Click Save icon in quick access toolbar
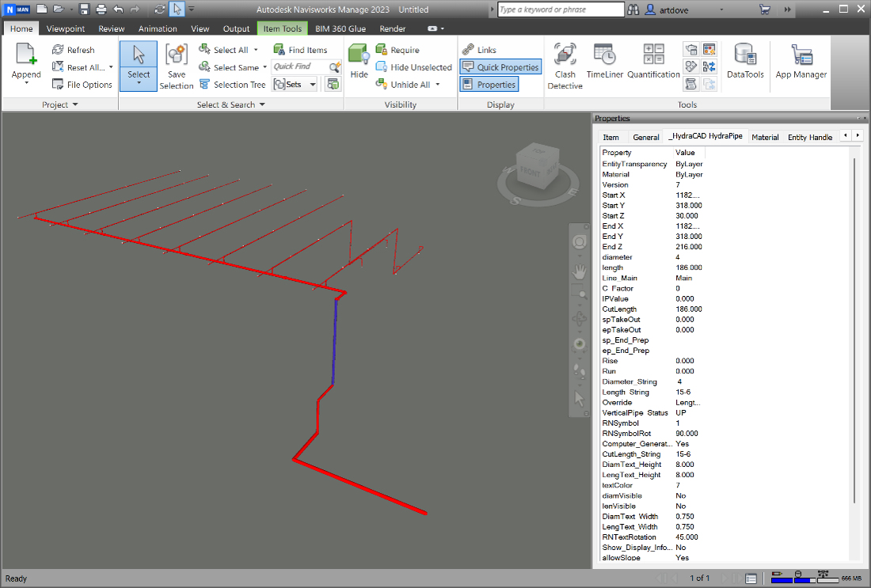The width and height of the screenshot is (871, 588). (x=84, y=9)
